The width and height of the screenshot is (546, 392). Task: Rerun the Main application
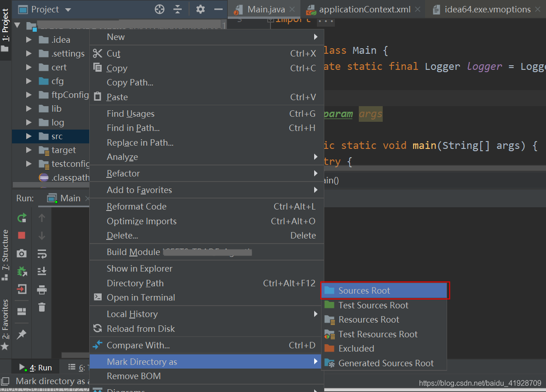pos(22,217)
